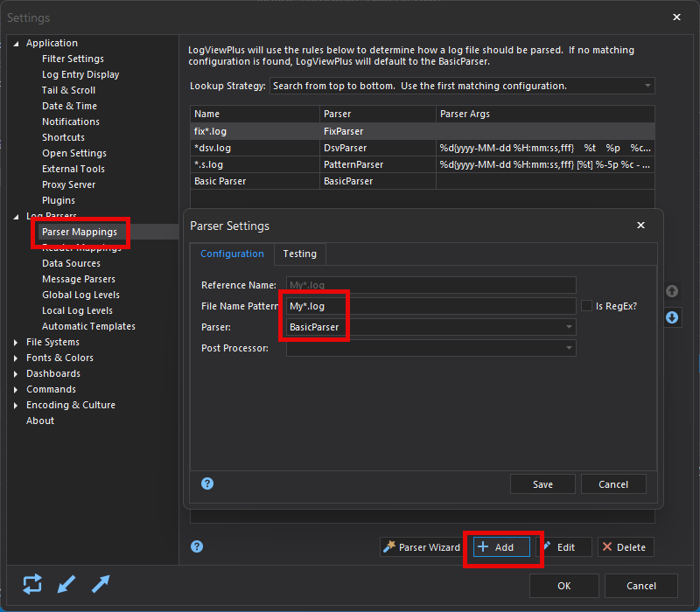Open Tail & Scroll settings
The width and height of the screenshot is (700, 612).
tap(68, 90)
